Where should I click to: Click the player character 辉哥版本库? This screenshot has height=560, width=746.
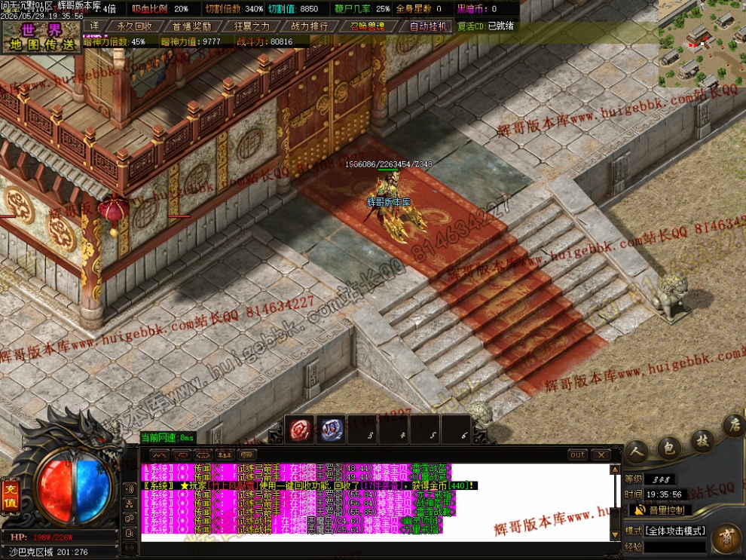(391, 204)
